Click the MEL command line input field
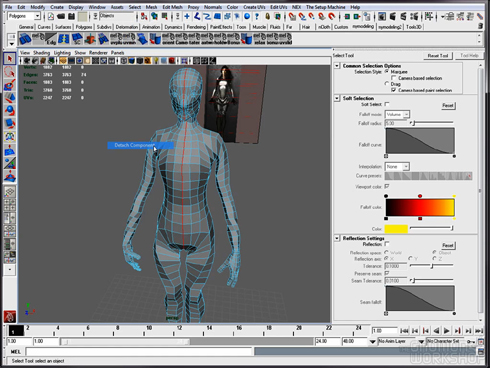 click(138, 351)
